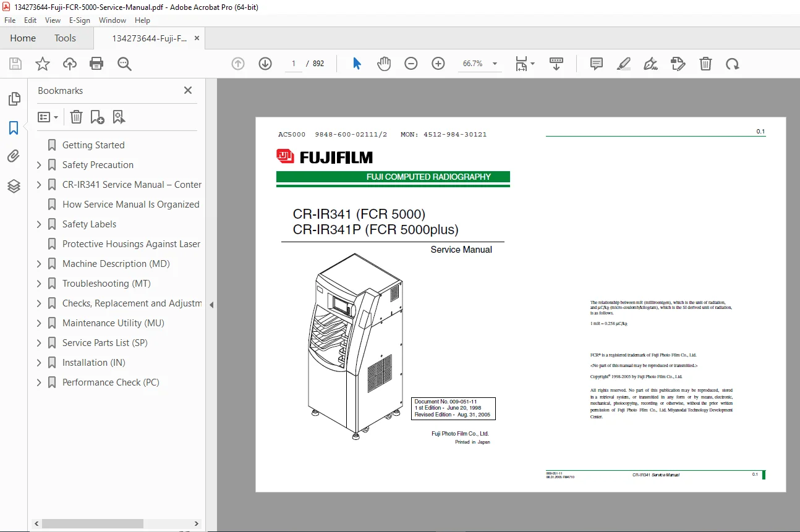Zoom in with plus icon
Image resolution: width=800 pixels, height=532 pixels.
(x=438, y=64)
